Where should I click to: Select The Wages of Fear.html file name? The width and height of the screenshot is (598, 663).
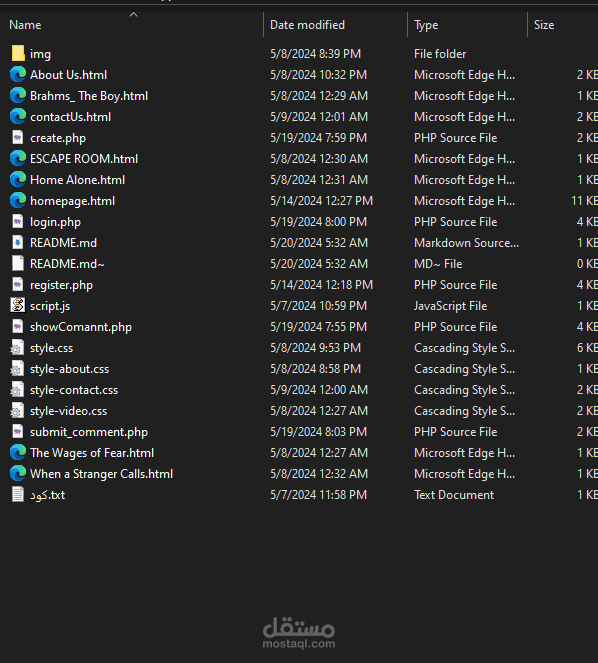click(92, 453)
